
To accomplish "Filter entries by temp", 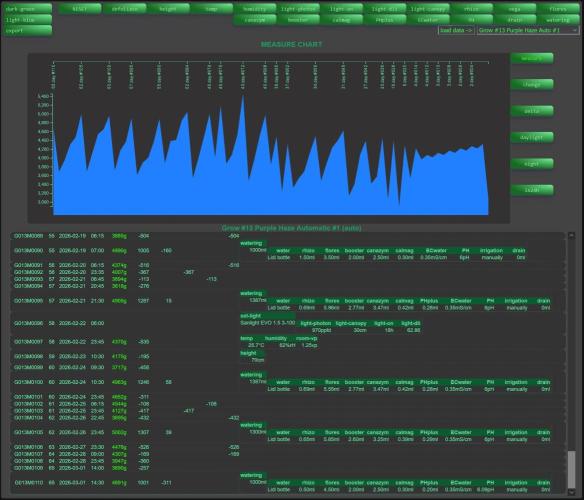I will coord(211,9).
